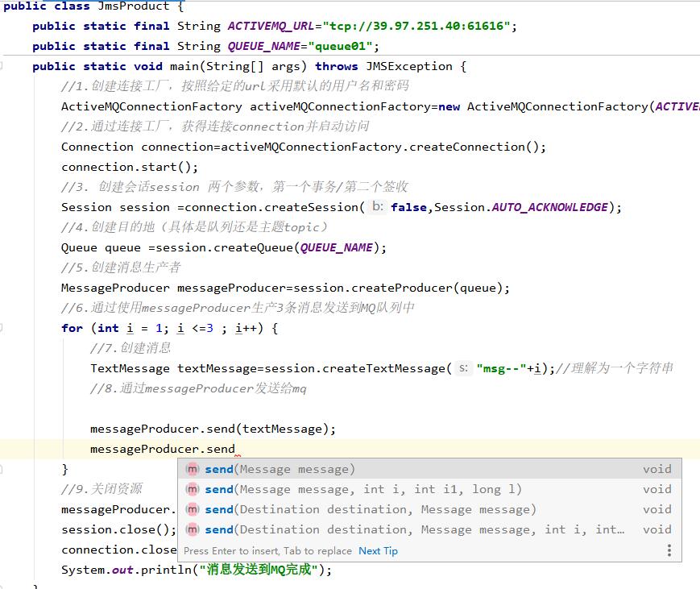Click the 'b:' parameter hint in createSession
This screenshot has width=700, height=589.
(378, 207)
